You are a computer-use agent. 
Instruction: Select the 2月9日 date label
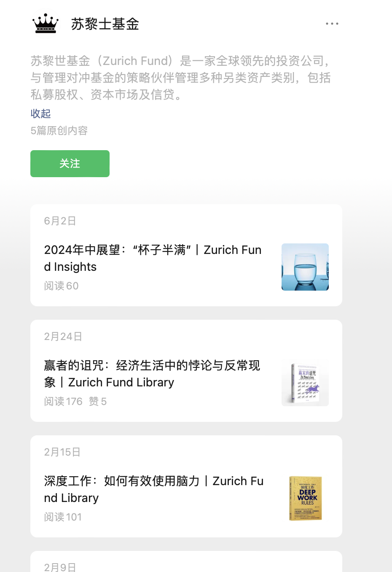60,567
